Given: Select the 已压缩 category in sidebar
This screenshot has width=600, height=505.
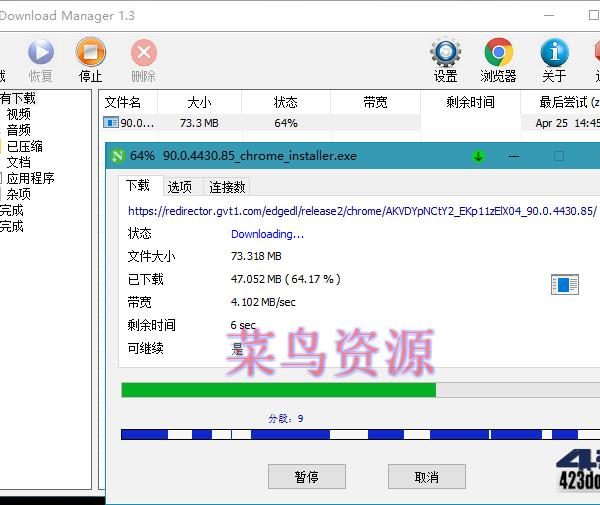Looking at the screenshot, I should coord(25,146).
